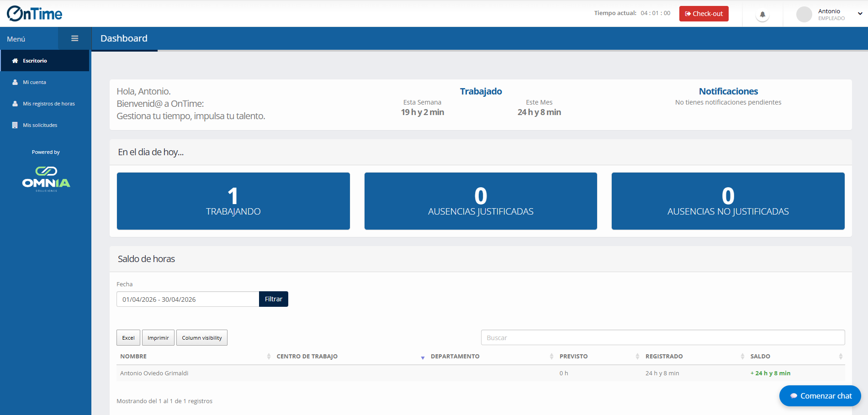
Task: Toggle the hamburger menu icon
Action: click(x=74, y=39)
